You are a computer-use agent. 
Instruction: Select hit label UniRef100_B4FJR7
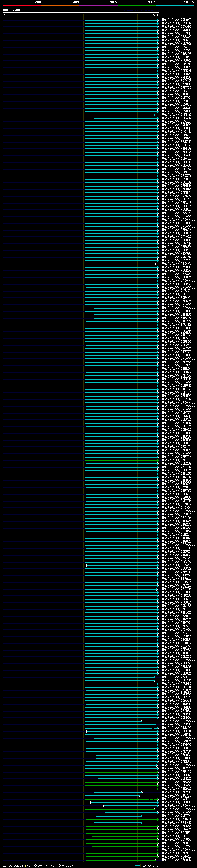point(177,318)
